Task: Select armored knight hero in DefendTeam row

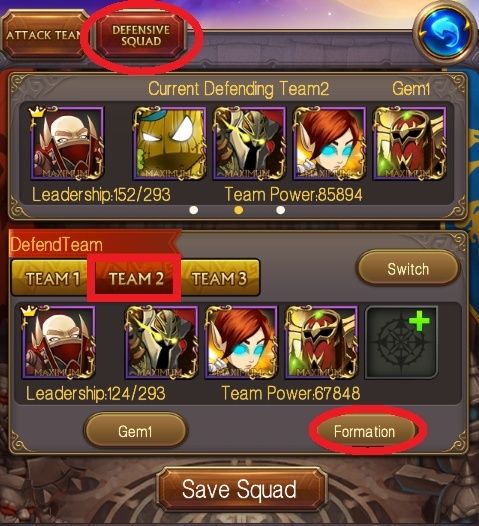Action: [162, 342]
